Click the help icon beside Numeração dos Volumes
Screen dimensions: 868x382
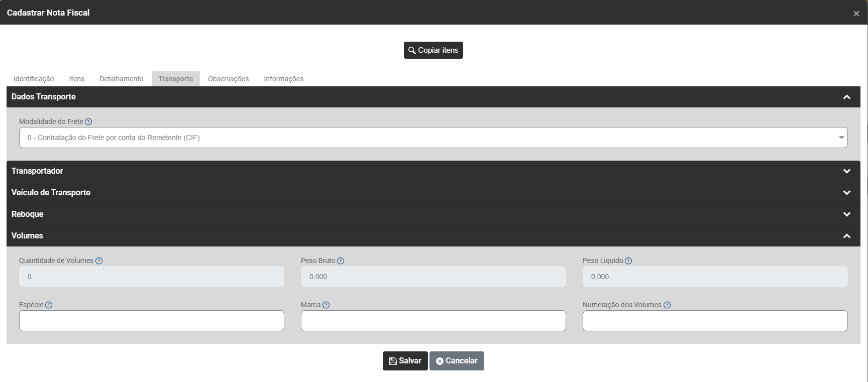pos(667,305)
